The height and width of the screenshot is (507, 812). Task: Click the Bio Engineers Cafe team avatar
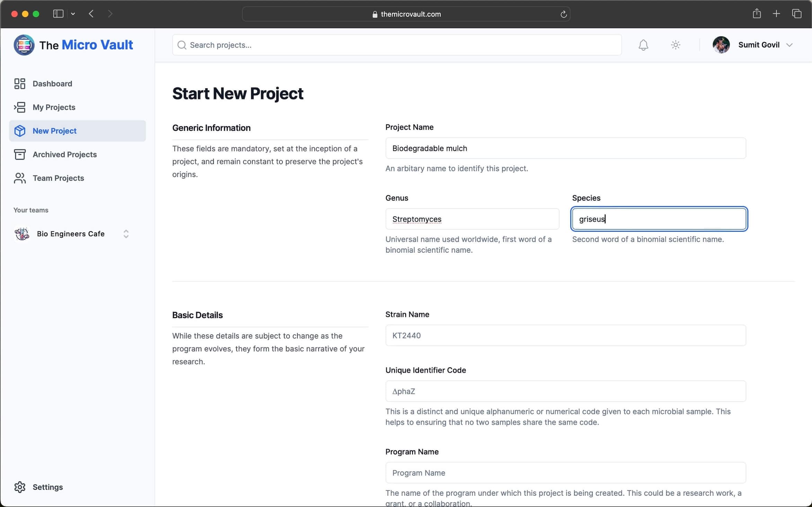tap(22, 234)
